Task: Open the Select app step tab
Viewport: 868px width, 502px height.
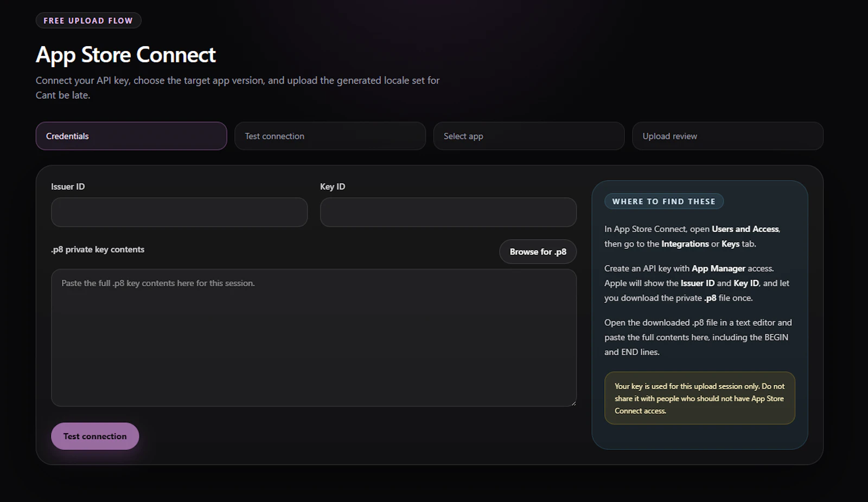Action: (529, 136)
